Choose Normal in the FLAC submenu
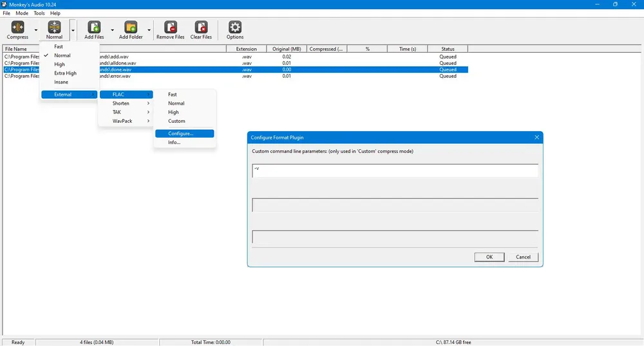 pyautogui.click(x=184, y=104)
